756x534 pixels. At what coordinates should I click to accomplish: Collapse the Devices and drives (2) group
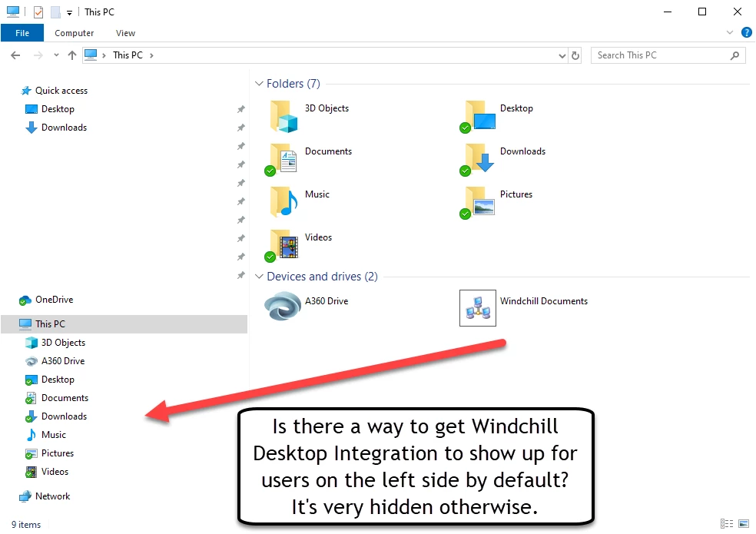(x=259, y=277)
